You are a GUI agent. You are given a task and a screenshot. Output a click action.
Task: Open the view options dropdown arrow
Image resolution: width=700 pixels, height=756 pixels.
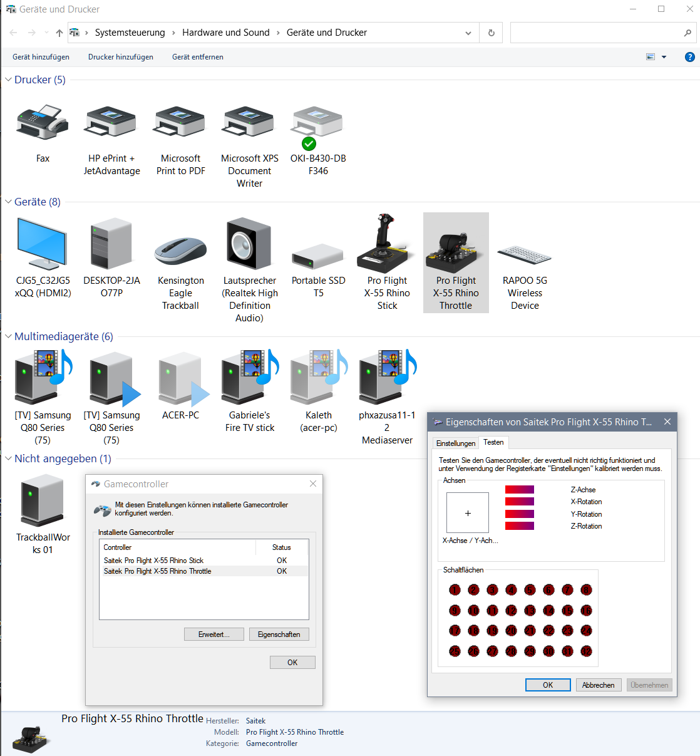point(664,57)
